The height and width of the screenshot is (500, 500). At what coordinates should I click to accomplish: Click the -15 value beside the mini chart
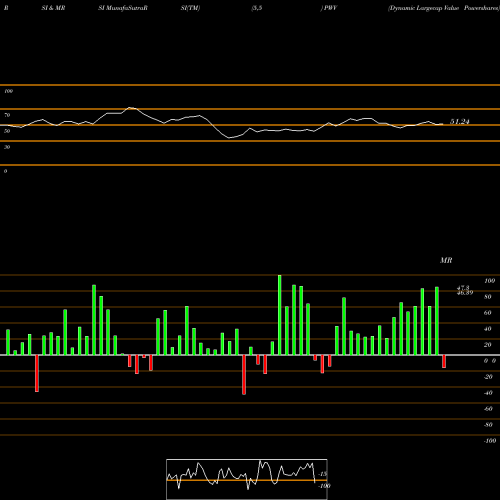coord(323,474)
